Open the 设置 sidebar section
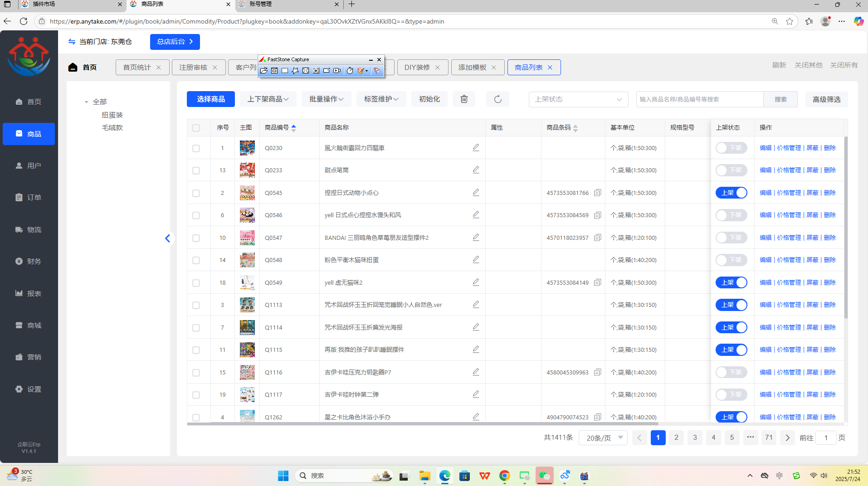 tap(29, 389)
